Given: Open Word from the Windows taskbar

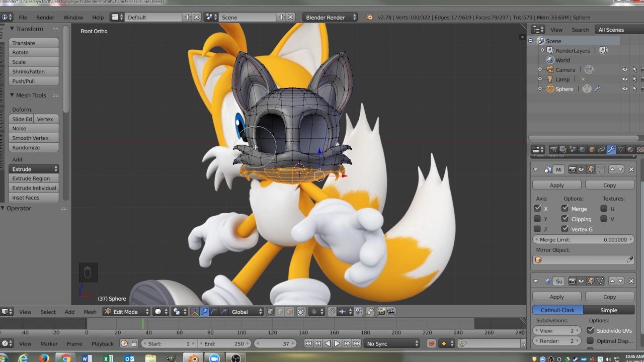Looking at the screenshot, I should pos(87,358).
